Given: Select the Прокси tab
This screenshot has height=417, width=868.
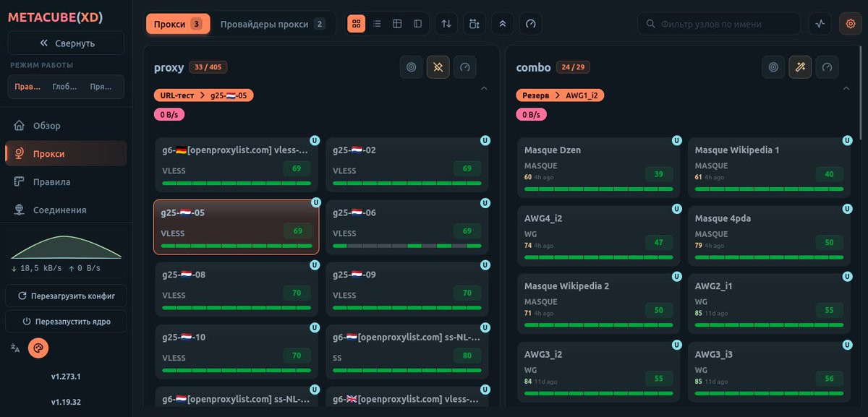Looking at the screenshot, I should click(178, 24).
